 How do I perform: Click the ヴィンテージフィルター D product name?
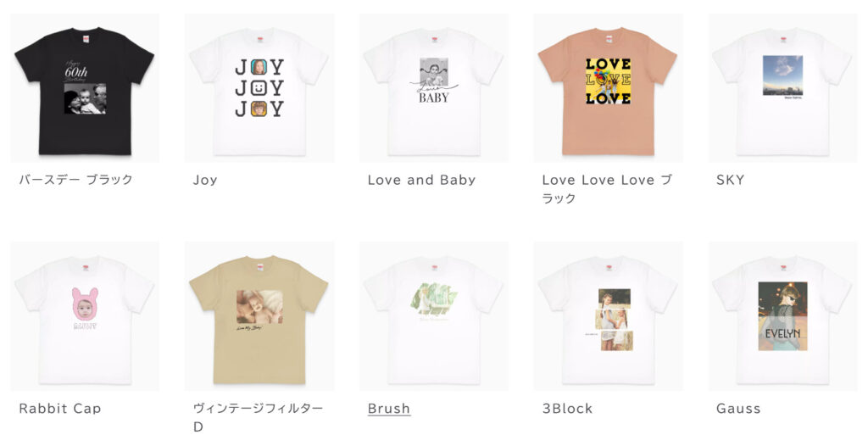[258, 417]
